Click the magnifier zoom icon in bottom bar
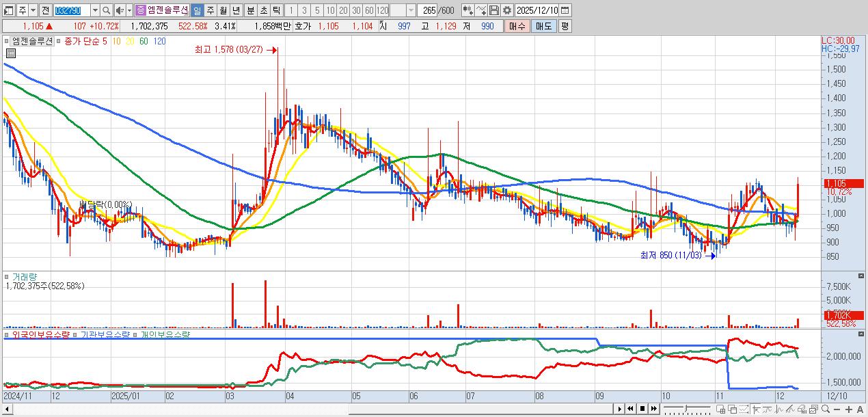 pos(825,409)
